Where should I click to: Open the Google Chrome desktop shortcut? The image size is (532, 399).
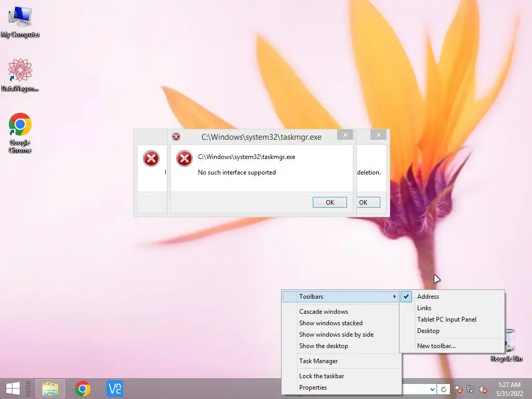coord(20,132)
